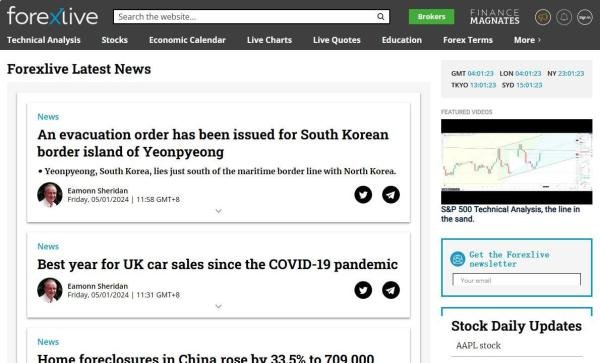600x363 pixels.
Task: Open Technical Analysis menu item
Action: pyautogui.click(x=44, y=40)
